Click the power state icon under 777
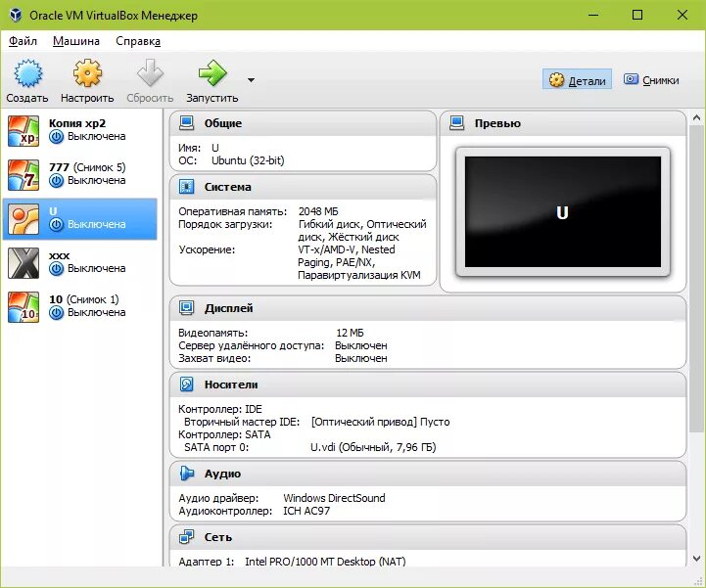This screenshot has width=706, height=588. pyautogui.click(x=56, y=180)
